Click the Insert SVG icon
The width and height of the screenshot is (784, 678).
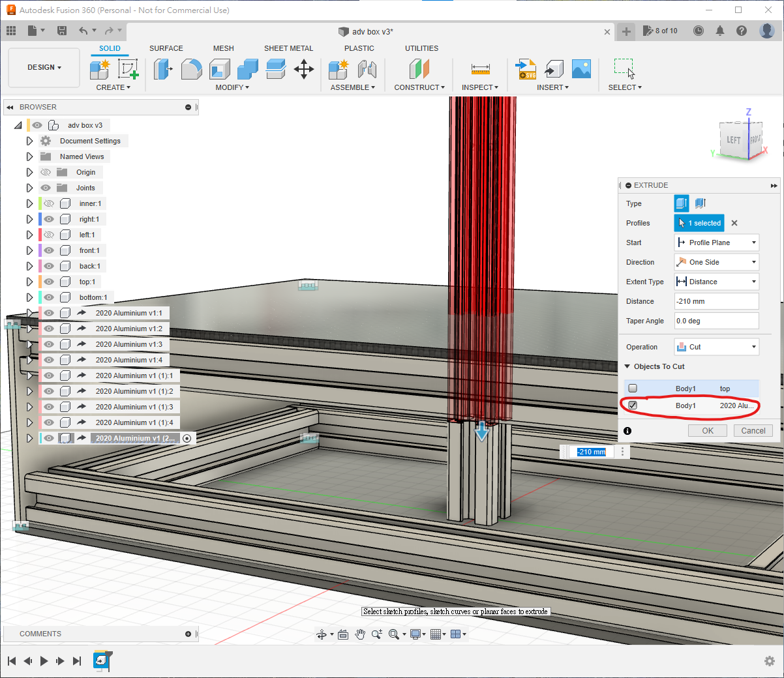tap(526, 69)
